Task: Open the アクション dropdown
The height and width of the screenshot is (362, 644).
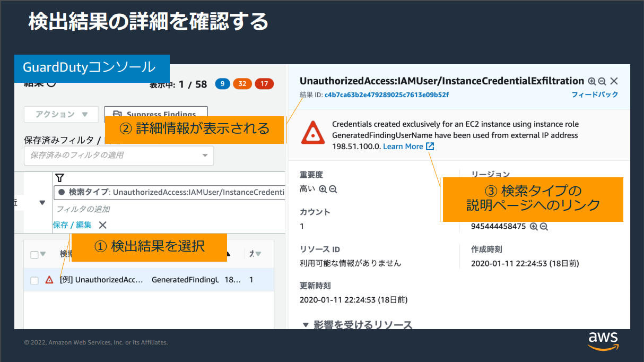Action: pos(61,115)
